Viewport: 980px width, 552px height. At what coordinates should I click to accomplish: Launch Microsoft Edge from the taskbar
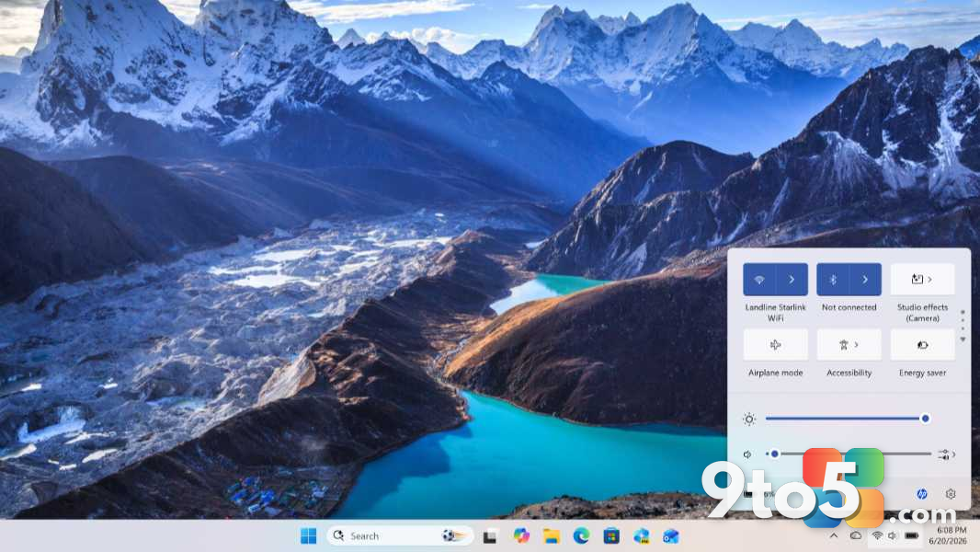click(x=581, y=535)
